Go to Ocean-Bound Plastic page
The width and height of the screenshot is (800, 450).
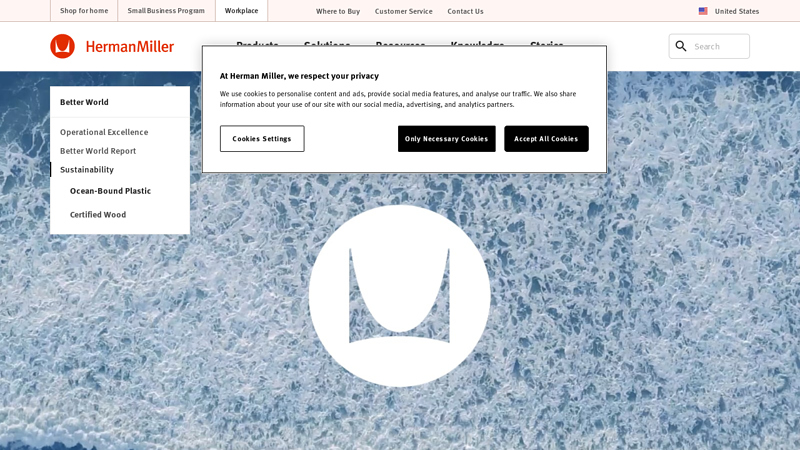coord(110,191)
